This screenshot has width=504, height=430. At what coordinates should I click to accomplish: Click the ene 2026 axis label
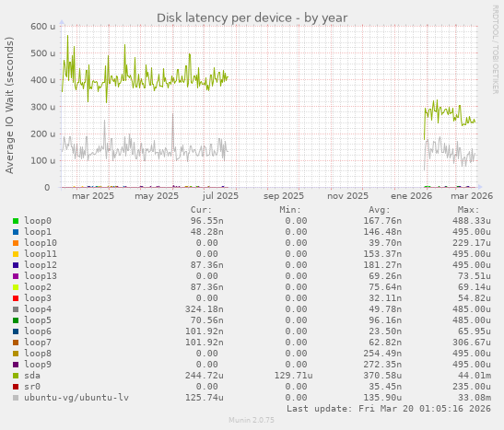pyautogui.click(x=412, y=196)
